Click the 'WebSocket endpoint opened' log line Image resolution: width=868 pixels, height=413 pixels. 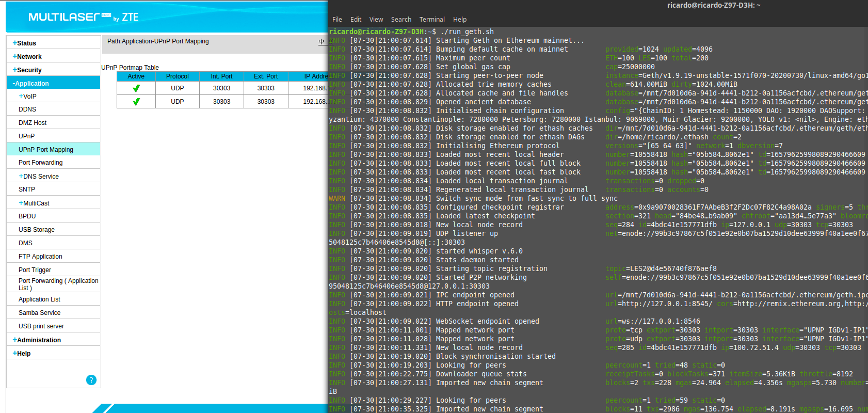click(x=487, y=321)
